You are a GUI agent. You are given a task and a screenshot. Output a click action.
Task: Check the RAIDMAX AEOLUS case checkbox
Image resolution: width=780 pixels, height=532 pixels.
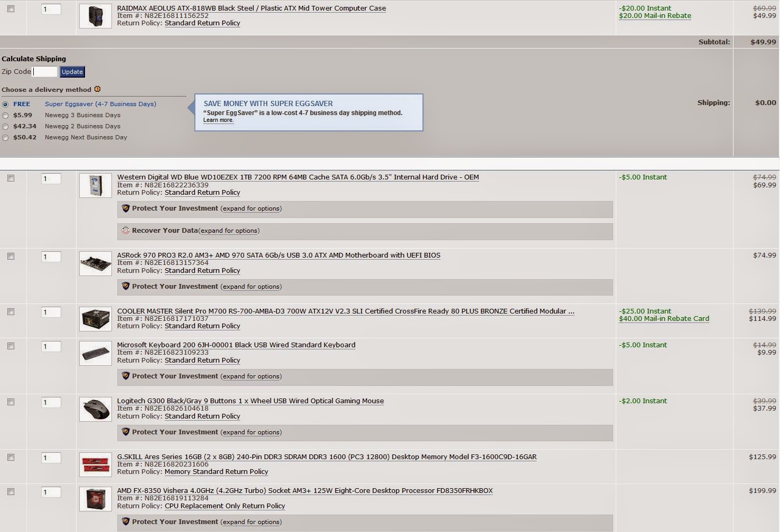click(x=11, y=9)
